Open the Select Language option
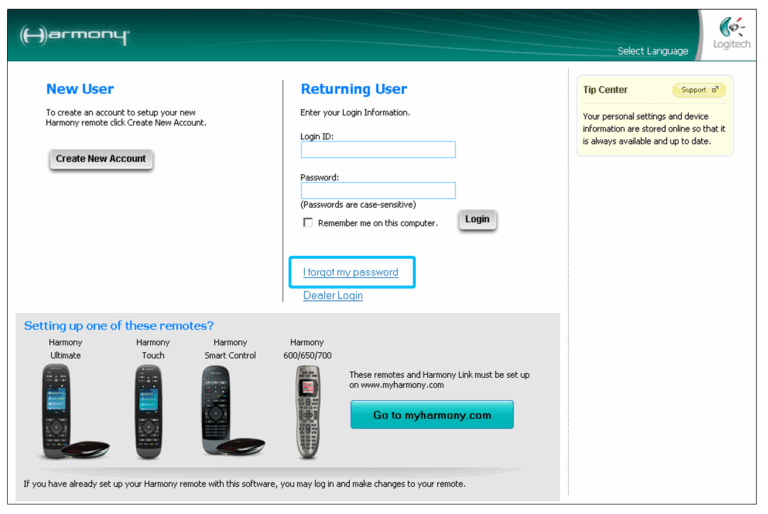The height and width of the screenshot is (514, 768). (x=652, y=51)
